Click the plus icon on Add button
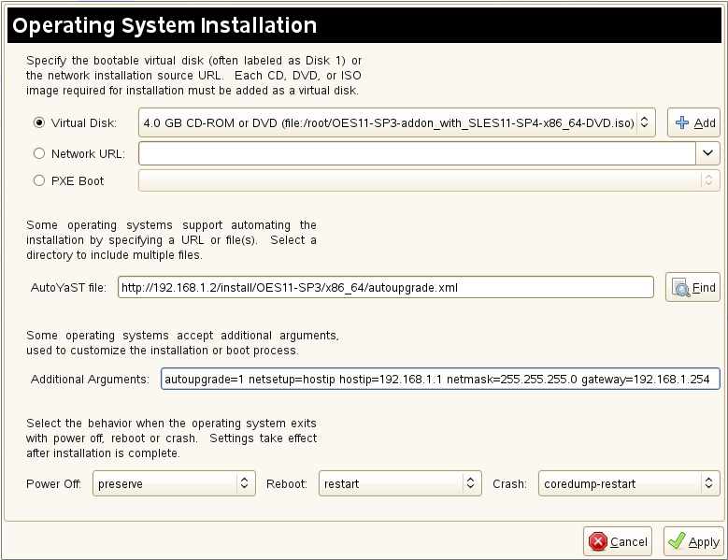 coord(682,122)
